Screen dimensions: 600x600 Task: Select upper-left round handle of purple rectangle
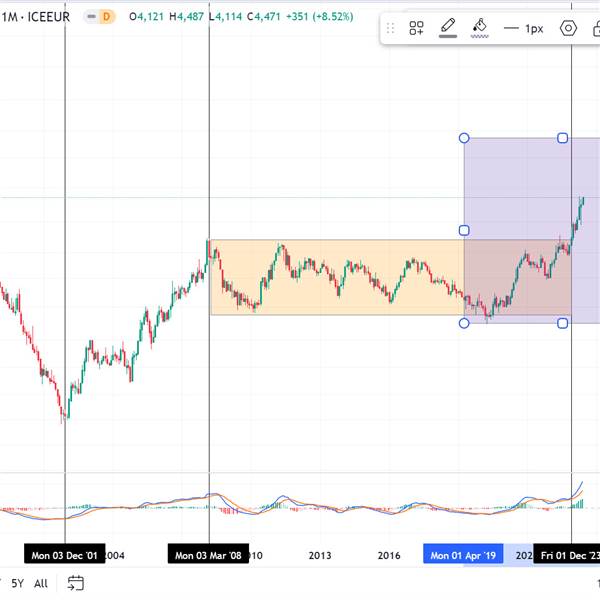click(464, 138)
